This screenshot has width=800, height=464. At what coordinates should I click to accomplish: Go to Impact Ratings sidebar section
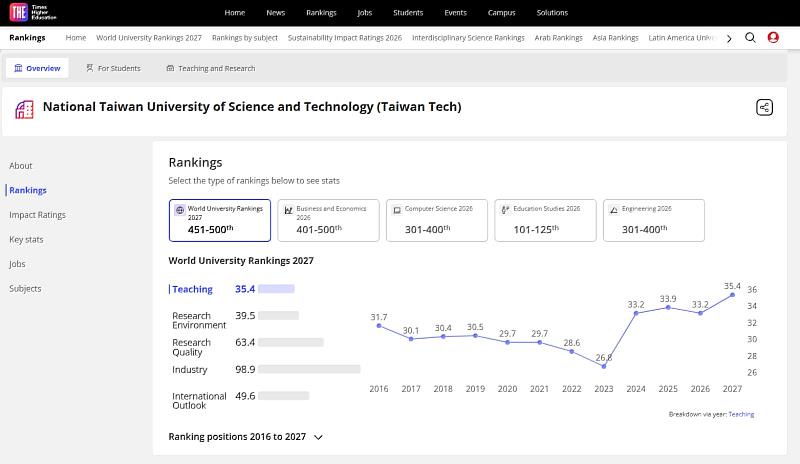(37, 215)
